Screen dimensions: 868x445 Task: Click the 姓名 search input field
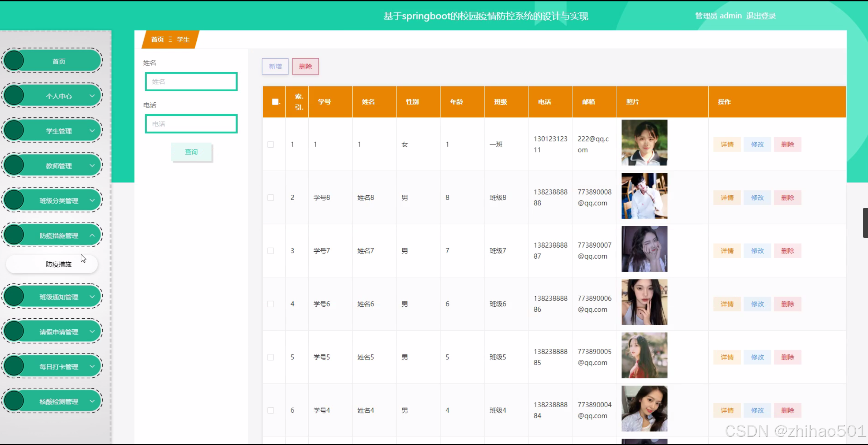click(191, 82)
